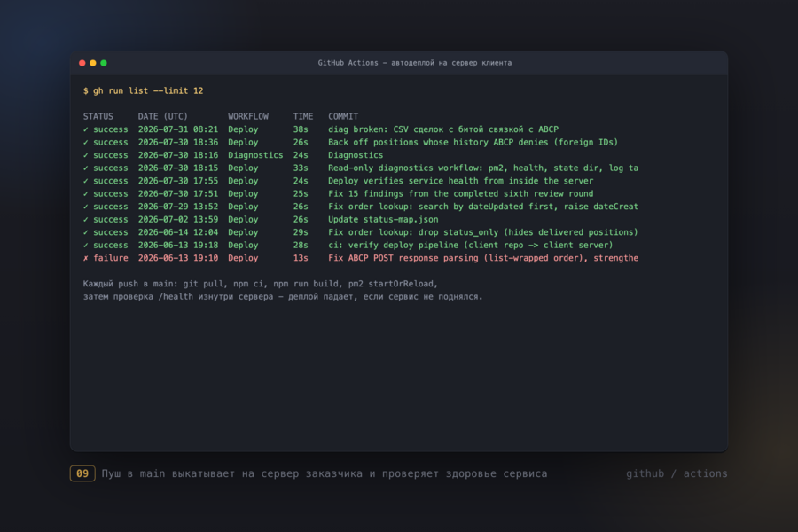
Task: Click the line starting 'затем проверка /health изнутри сервера'
Action: 283,297
